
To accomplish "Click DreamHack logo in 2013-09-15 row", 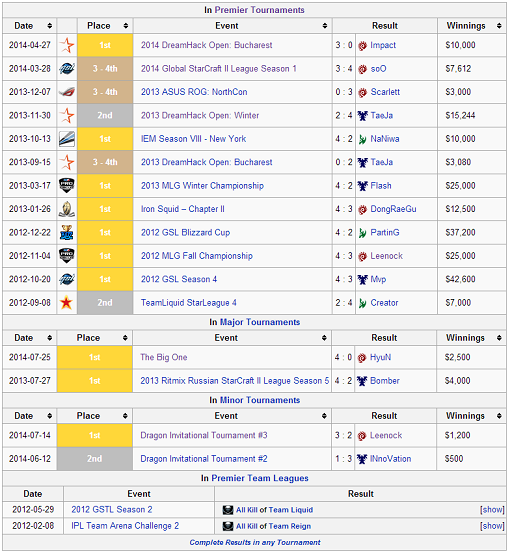I will (67, 162).
